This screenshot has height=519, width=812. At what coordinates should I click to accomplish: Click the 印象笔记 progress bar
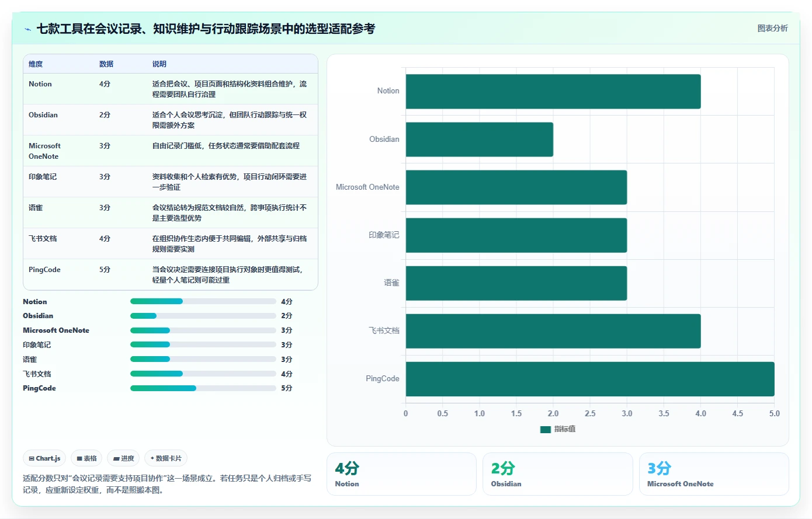click(x=203, y=344)
